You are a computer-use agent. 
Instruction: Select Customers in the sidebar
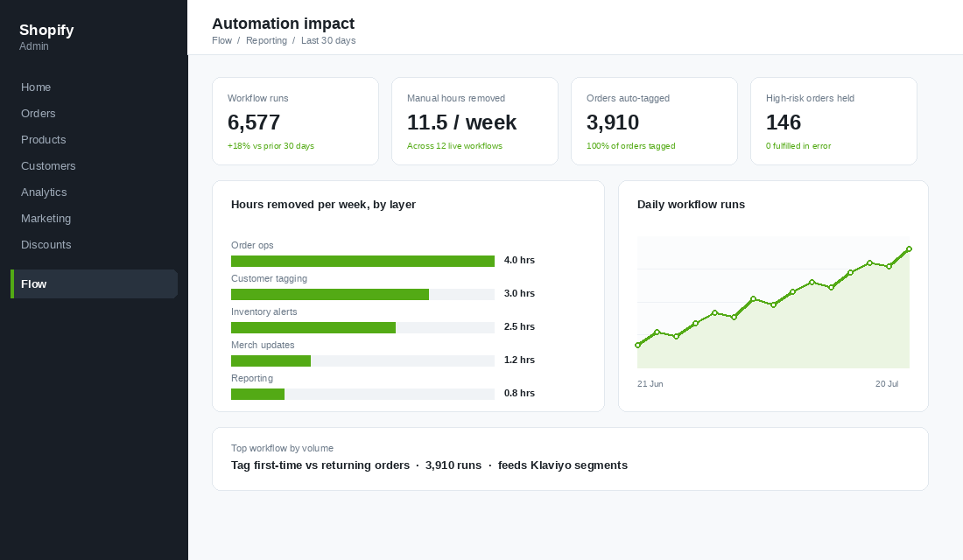48,165
